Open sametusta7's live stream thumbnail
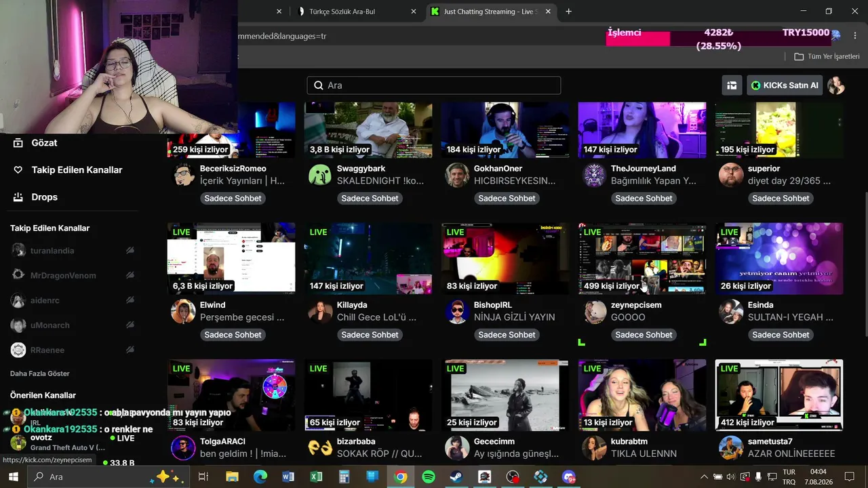The image size is (868, 488). tap(779, 395)
